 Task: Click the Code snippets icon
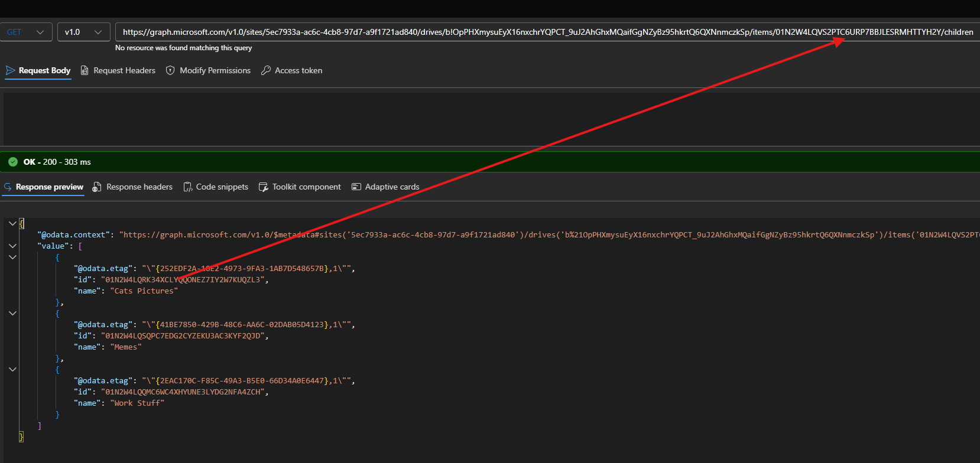[x=188, y=187]
